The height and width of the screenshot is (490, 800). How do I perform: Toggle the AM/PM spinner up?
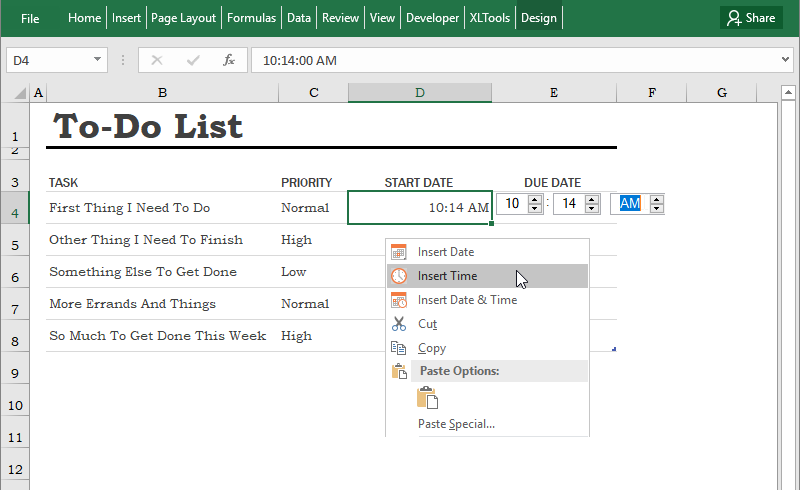pos(656,199)
